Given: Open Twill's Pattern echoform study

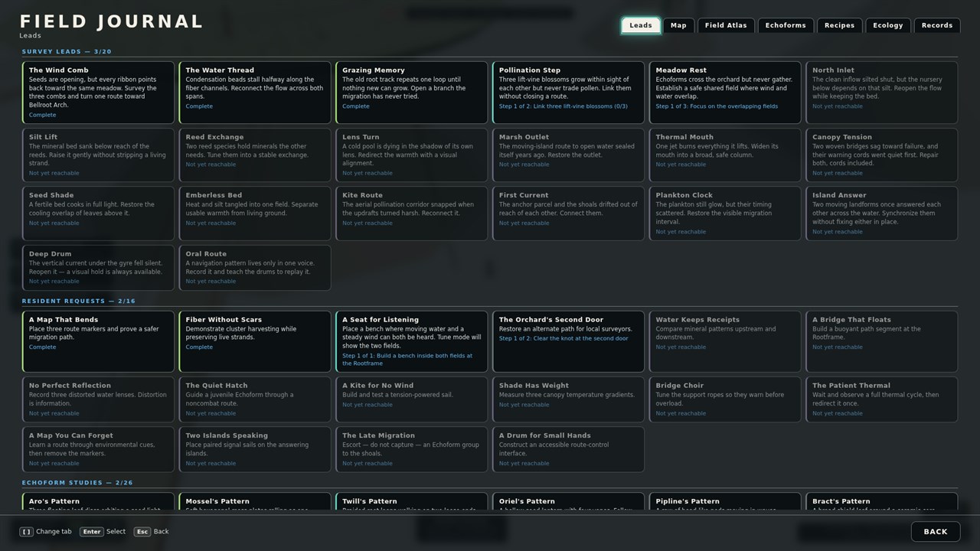Looking at the screenshot, I should coord(412,503).
